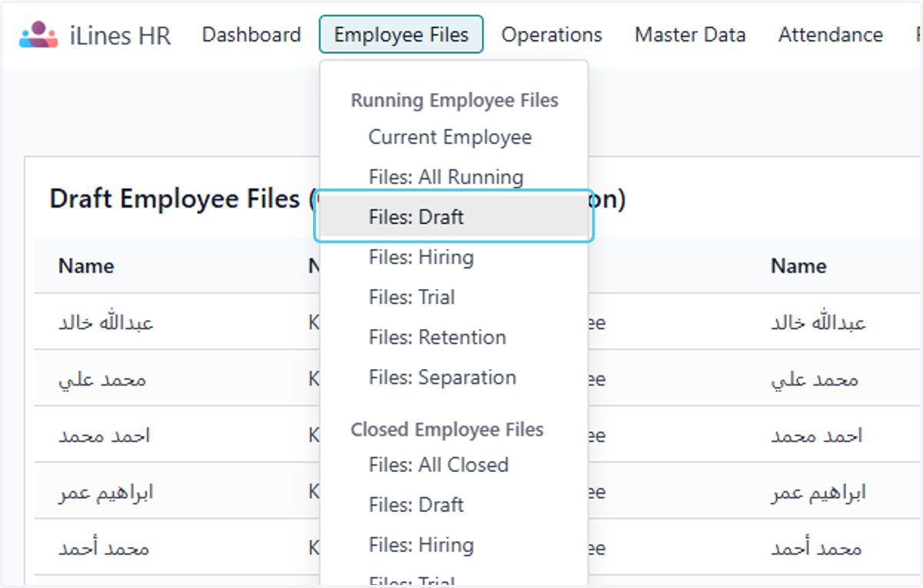Open left row محمد علي
This screenshot has height=588, width=923.
pyautogui.click(x=102, y=379)
